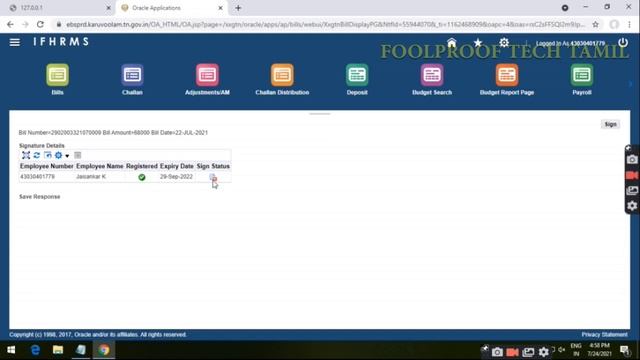
Task: Select the Jaisankar K name cell
Action: coord(91,177)
